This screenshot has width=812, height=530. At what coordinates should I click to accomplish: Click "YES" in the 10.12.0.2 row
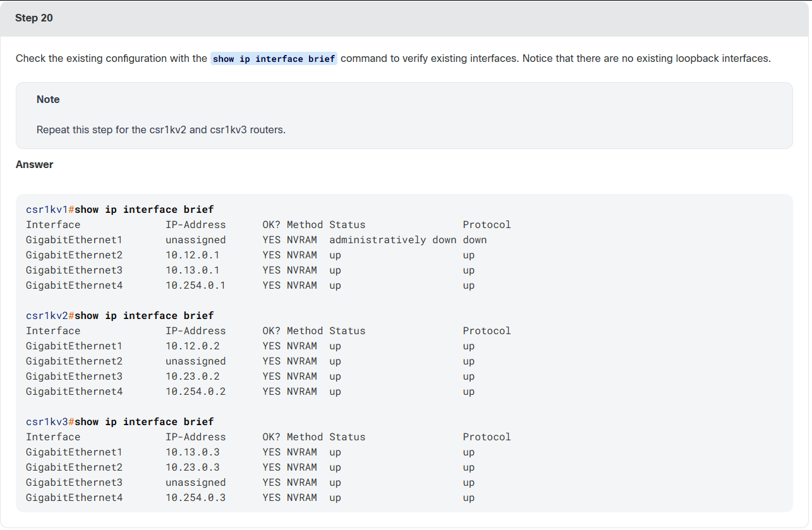(x=272, y=346)
